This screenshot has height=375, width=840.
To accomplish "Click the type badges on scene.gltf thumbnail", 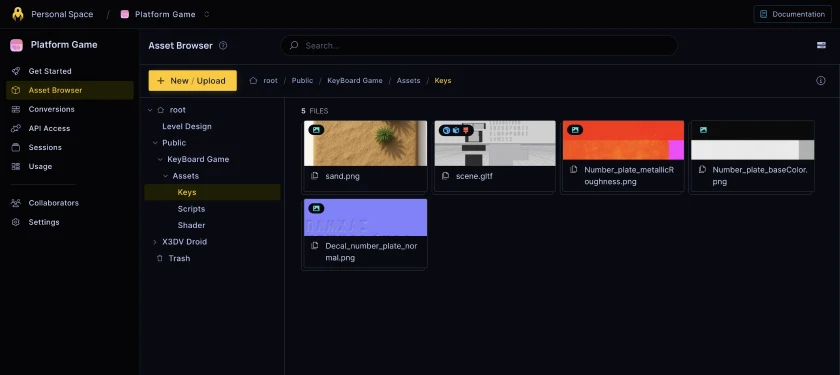I will tap(456, 130).
